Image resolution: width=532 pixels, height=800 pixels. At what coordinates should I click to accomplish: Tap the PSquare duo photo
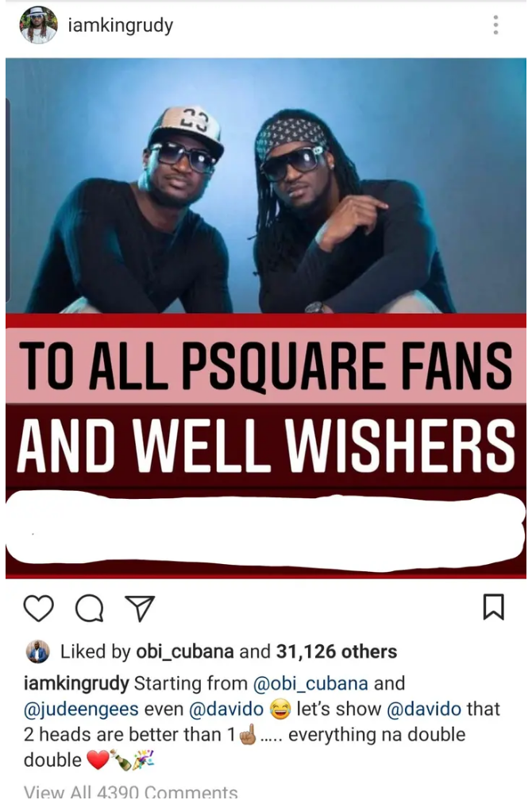(266, 185)
